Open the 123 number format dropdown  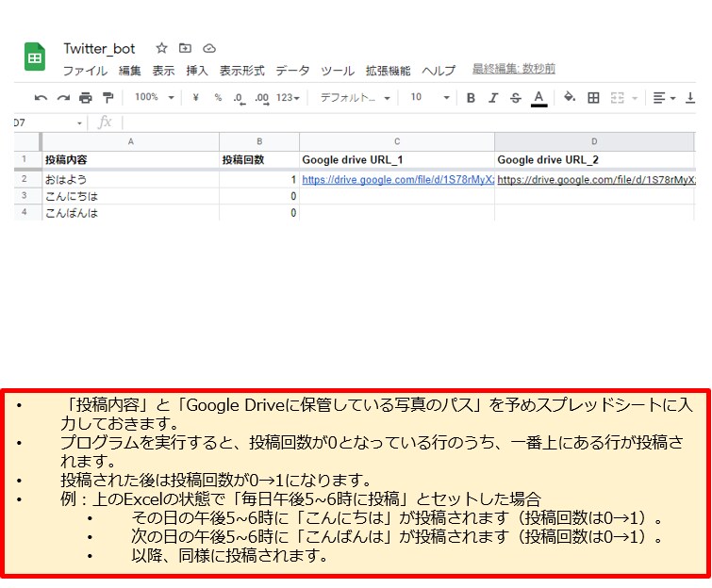pos(288,98)
